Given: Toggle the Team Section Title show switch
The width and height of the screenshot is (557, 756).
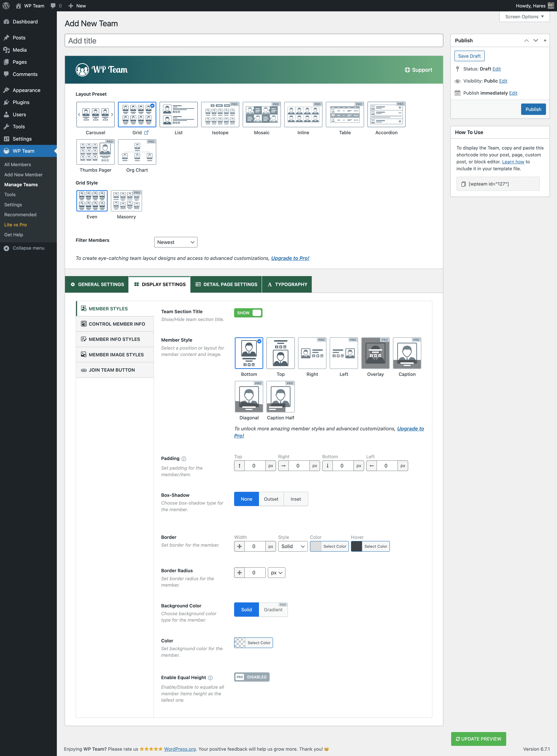Looking at the screenshot, I should pos(248,313).
